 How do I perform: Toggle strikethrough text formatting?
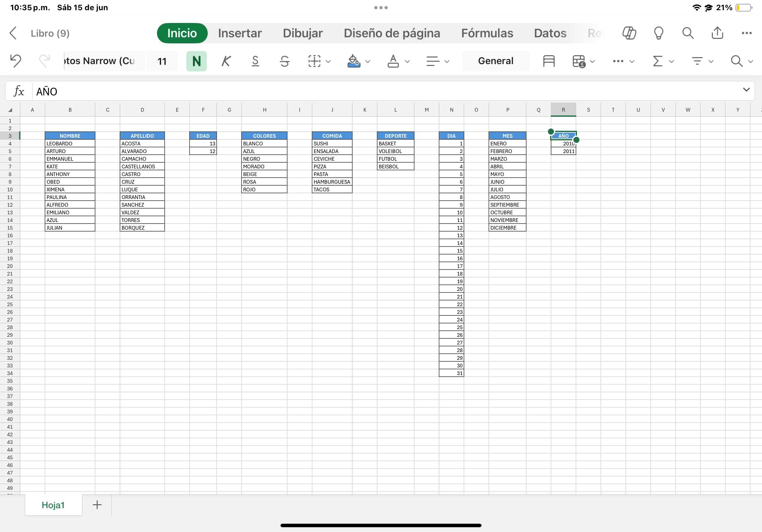coord(284,61)
